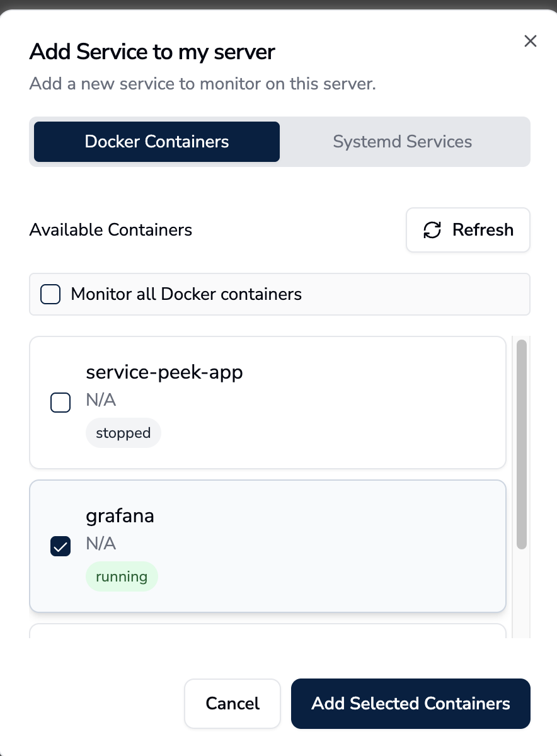Select the Docker Containers tab
Screen dimensions: 557x756
click(x=157, y=142)
